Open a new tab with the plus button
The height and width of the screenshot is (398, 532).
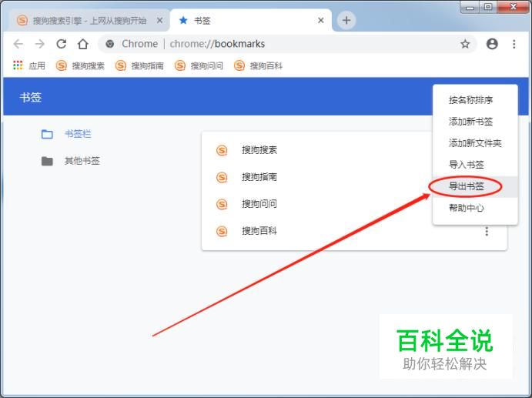346,20
